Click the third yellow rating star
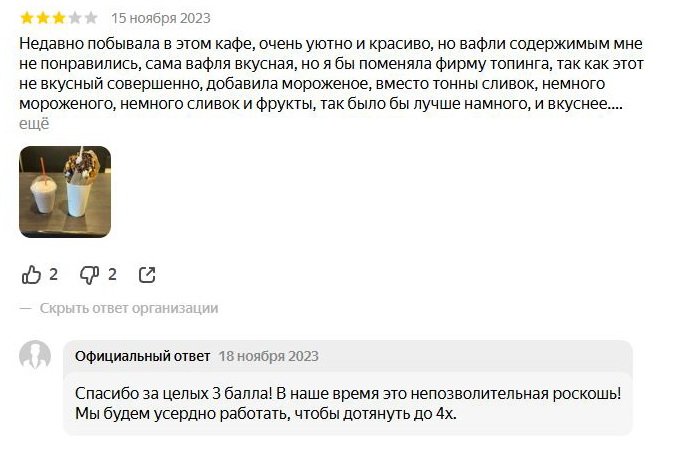The height and width of the screenshot is (463, 690). point(59,18)
